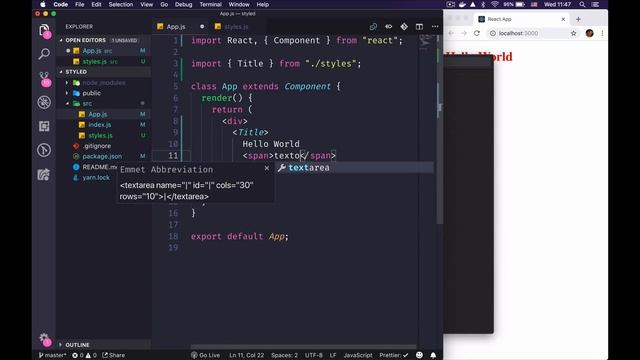Change the JavaScript language mode
640x360 pixels.
pyautogui.click(x=358, y=355)
